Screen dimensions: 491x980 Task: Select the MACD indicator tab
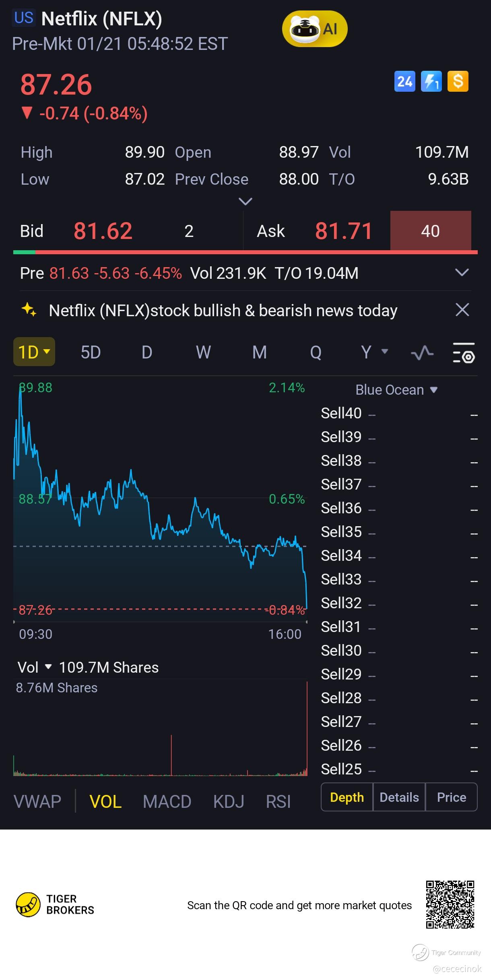coord(167,802)
